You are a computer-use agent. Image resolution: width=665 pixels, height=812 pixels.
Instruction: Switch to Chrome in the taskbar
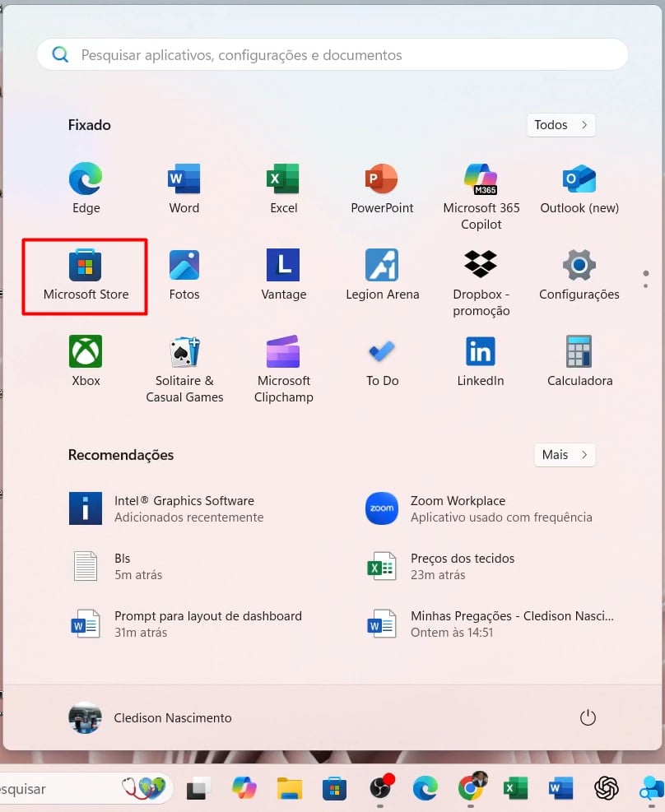click(472, 787)
